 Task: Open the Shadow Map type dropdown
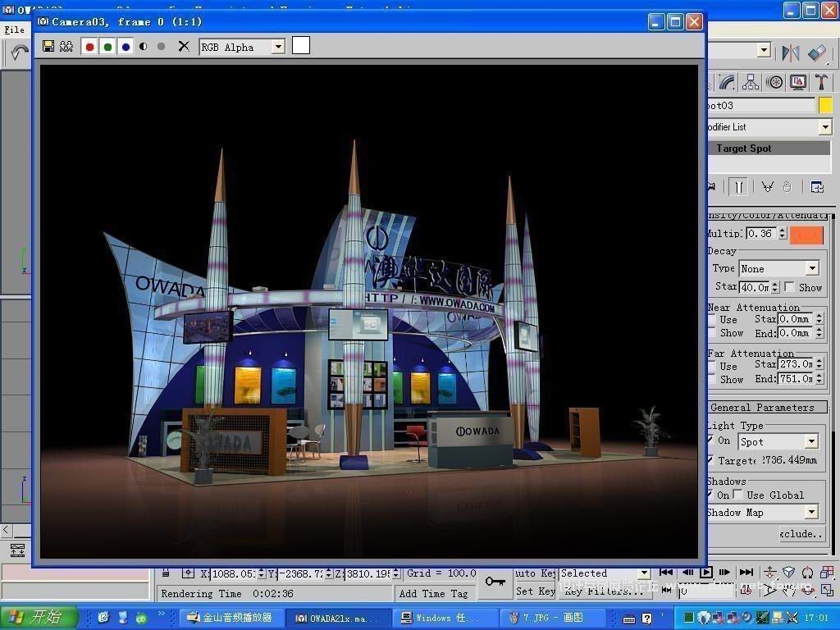(811, 512)
